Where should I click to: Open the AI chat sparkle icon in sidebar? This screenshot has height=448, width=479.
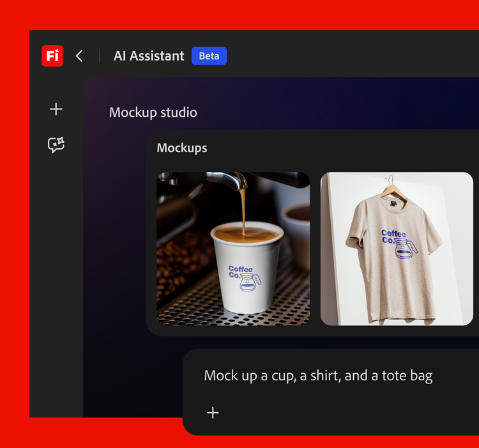coord(56,145)
